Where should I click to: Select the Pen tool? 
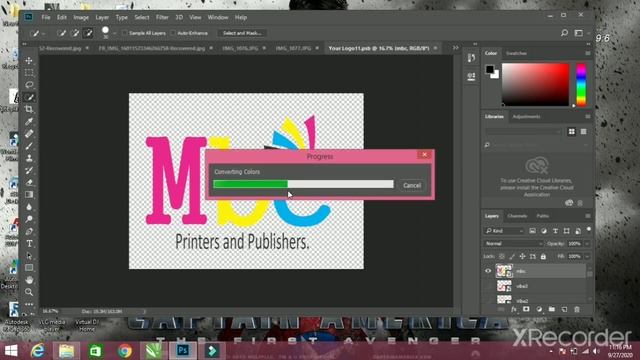[29, 231]
